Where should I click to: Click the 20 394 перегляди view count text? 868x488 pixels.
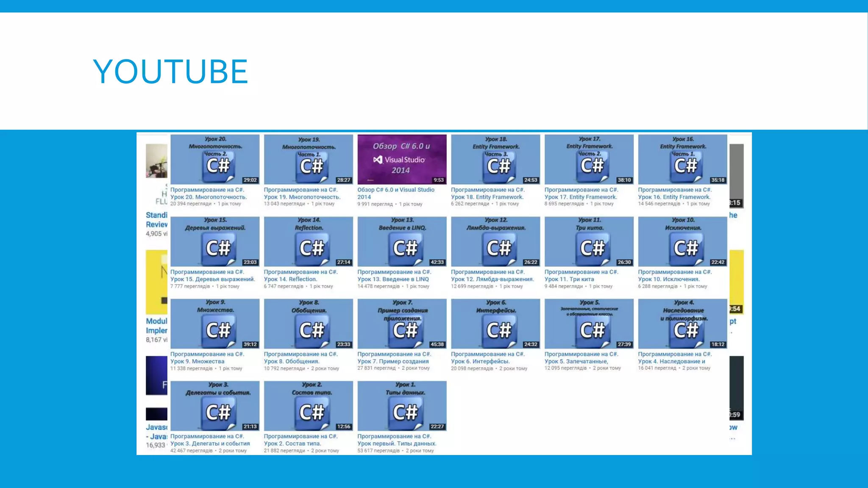tap(191, 204)
